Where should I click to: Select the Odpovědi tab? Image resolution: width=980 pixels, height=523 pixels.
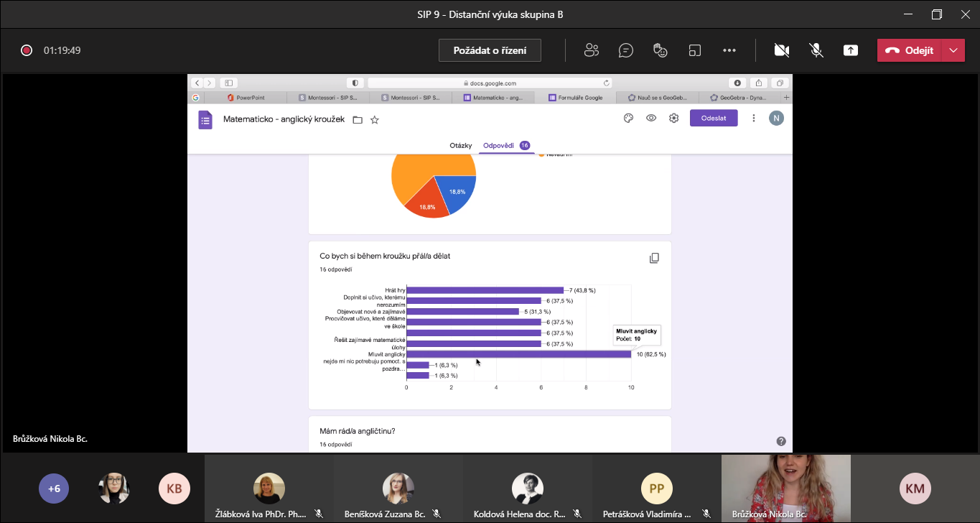coord(506,145)
